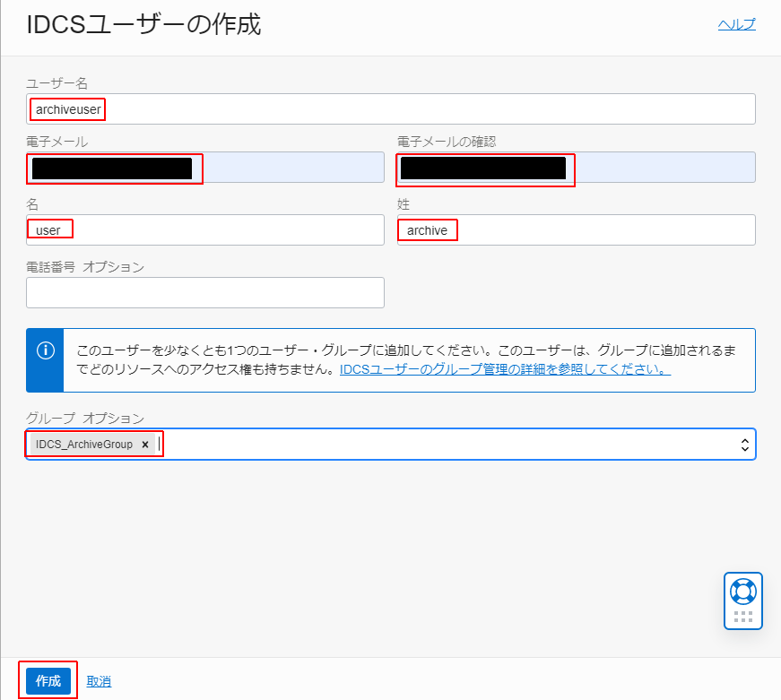Click the info icon in the notice banner
This screenshot has height=700, width=781.
(46, 350)
